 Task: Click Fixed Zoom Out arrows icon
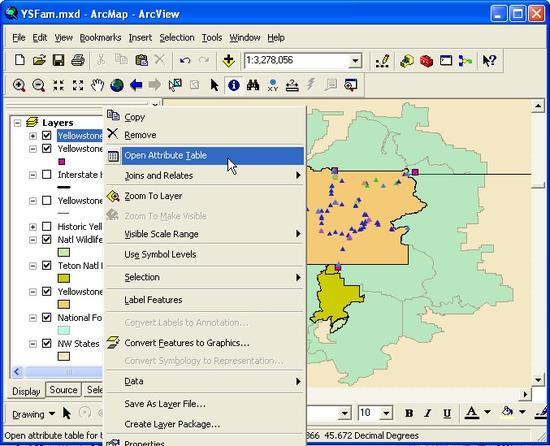78,85
